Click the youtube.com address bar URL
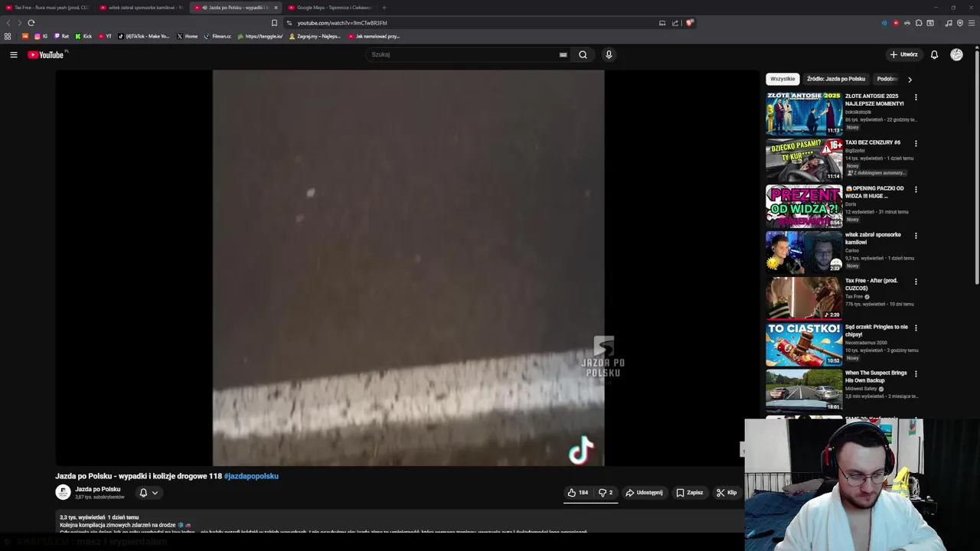The height and width of the screenshot is (551, 980). pos(342,23)
